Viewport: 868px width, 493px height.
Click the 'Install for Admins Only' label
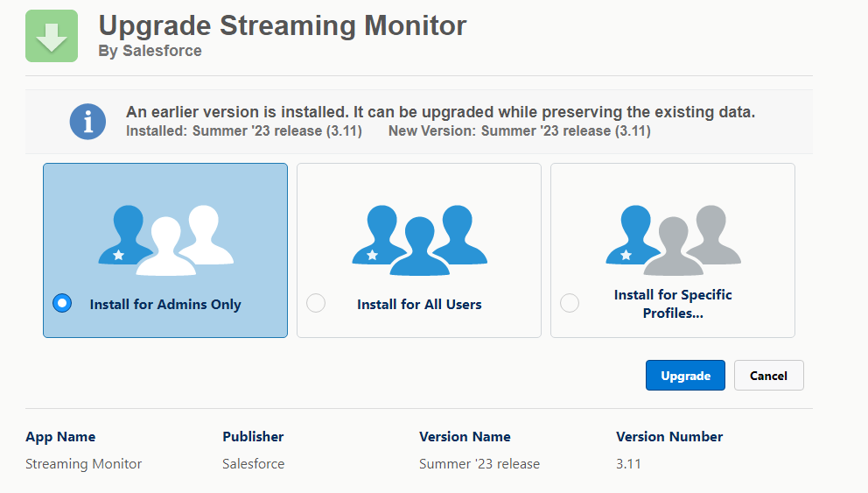[165, 304]
